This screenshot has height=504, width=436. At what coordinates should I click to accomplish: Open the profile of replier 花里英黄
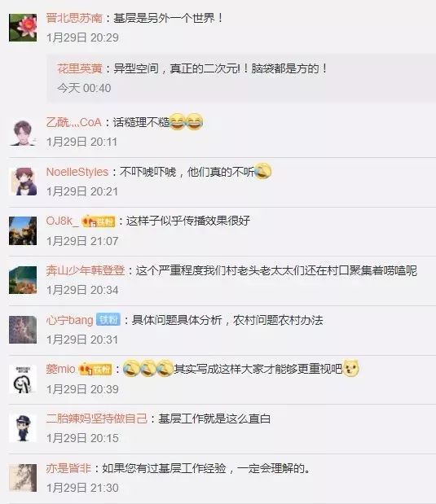tap(80, 68)
